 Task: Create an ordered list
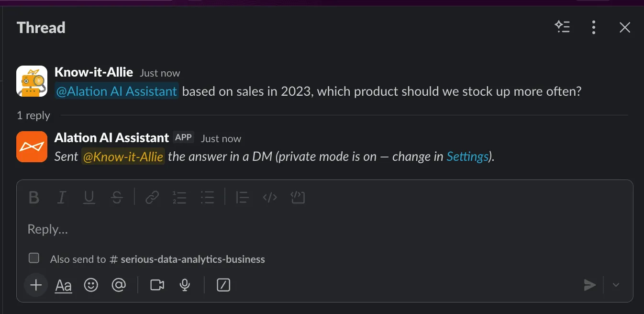[180, 197]
